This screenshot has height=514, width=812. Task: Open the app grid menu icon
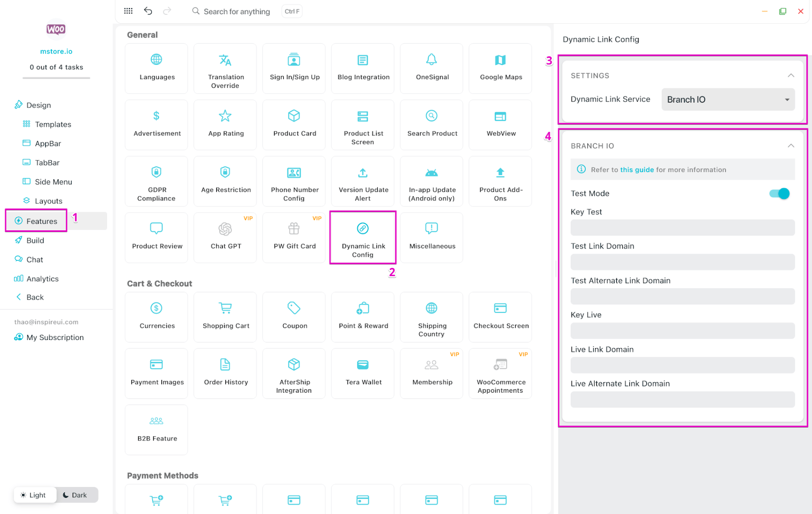point(128,11)
